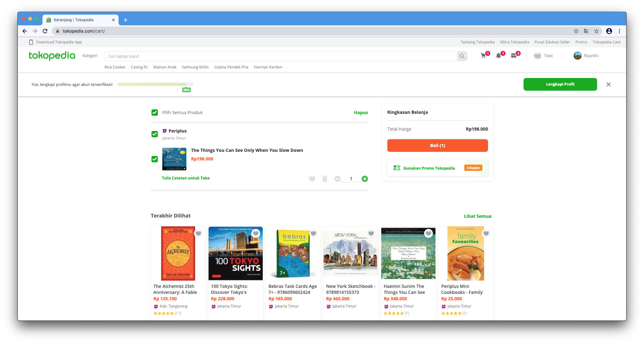Click Hapus to delete selected
The width and height of the screenshot is (644, 344).
click(x=361, y=113)
